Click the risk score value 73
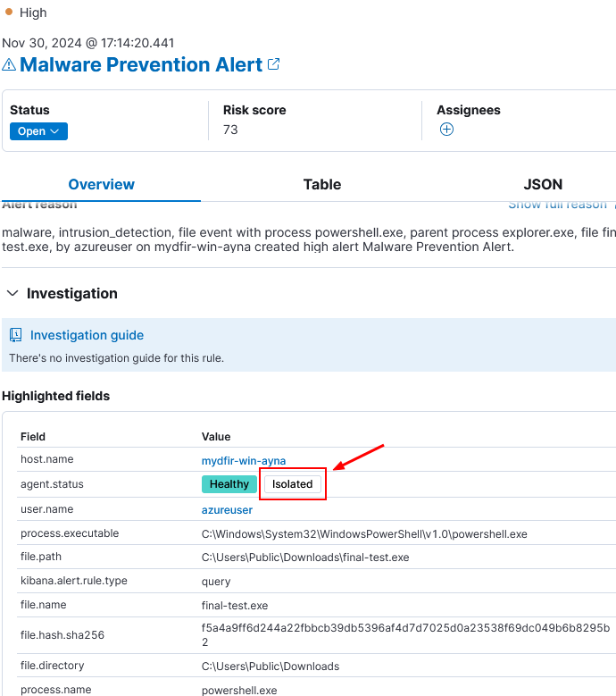 pos(230,130)
